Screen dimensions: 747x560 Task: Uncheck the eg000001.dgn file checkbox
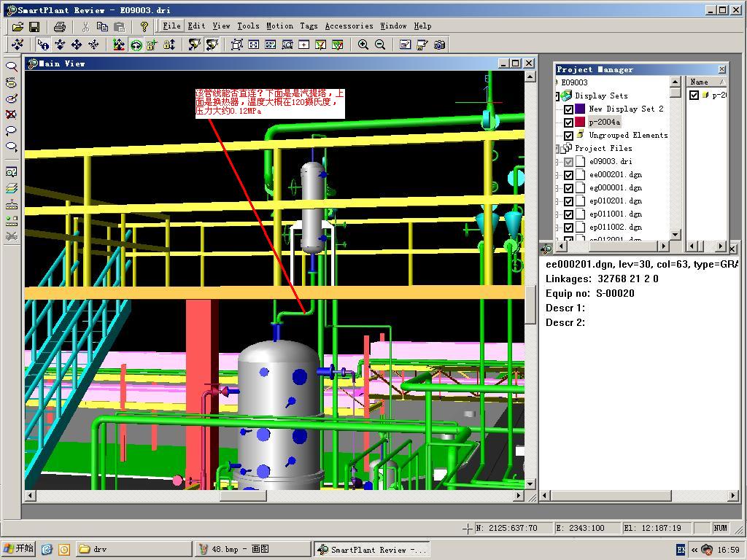click(x=568, y=189)
